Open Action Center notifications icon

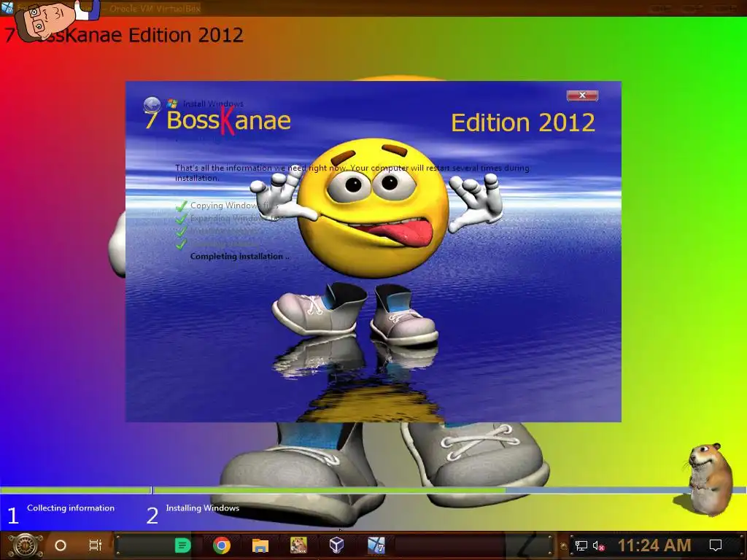click(716, 545)
